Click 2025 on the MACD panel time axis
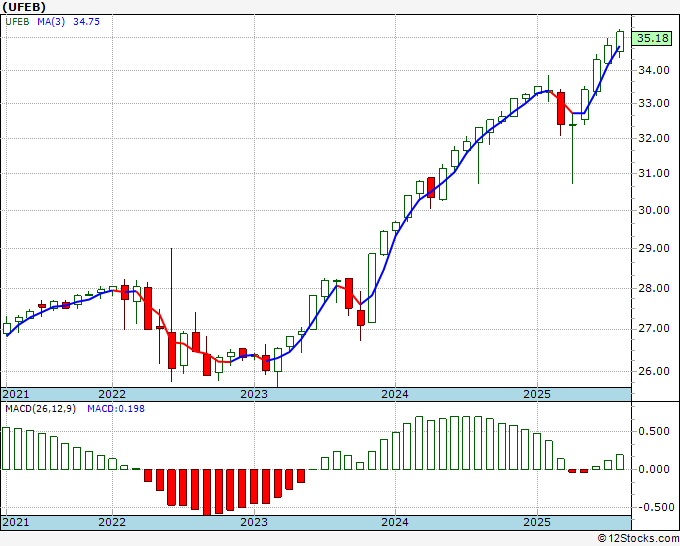The image size is (680, 546). click(537, 522)
